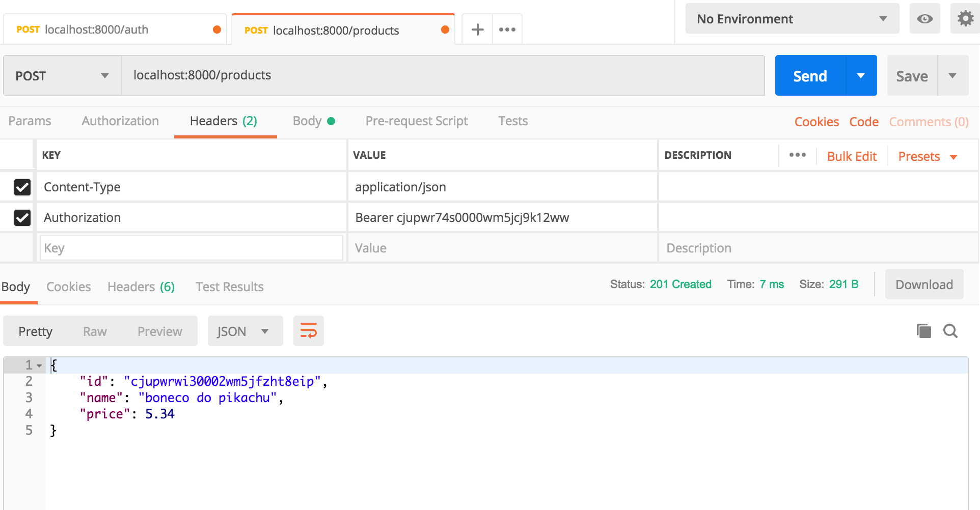Toggle line wrapping in response viewer

tap(308, 330)
